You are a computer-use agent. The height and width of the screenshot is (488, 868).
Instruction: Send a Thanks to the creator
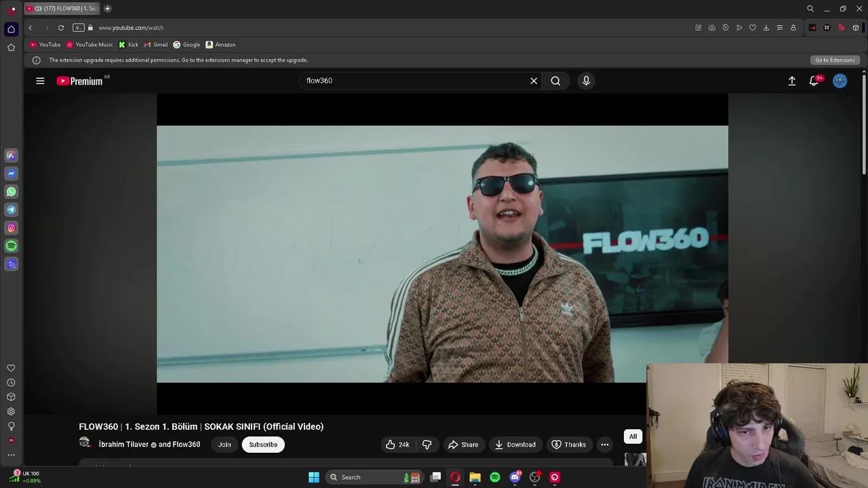tap(568, 445)
